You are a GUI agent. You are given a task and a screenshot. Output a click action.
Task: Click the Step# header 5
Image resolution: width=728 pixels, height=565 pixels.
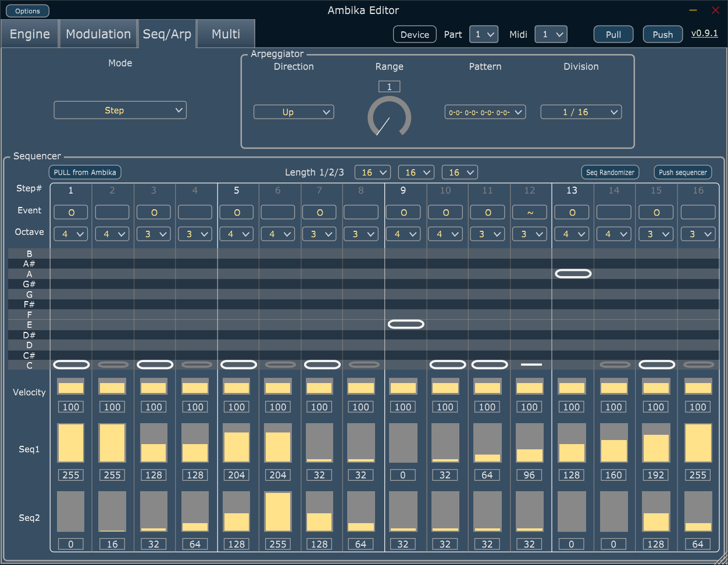point(237,190)
